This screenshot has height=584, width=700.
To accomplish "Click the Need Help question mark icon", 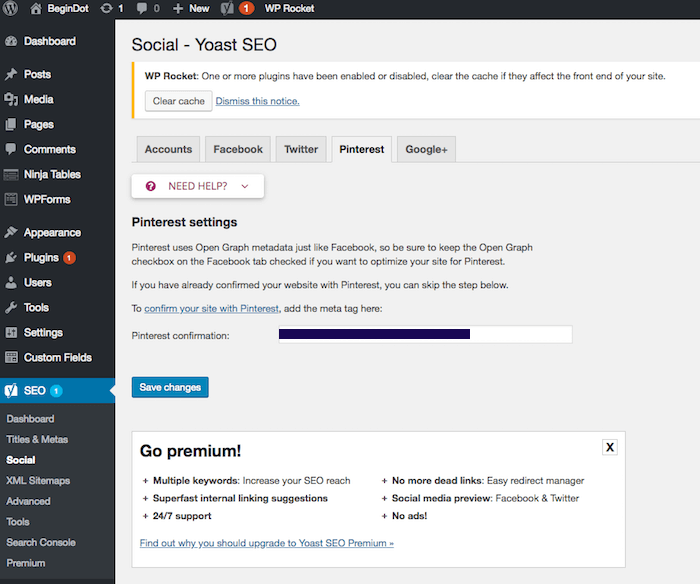I will point(151,186).
